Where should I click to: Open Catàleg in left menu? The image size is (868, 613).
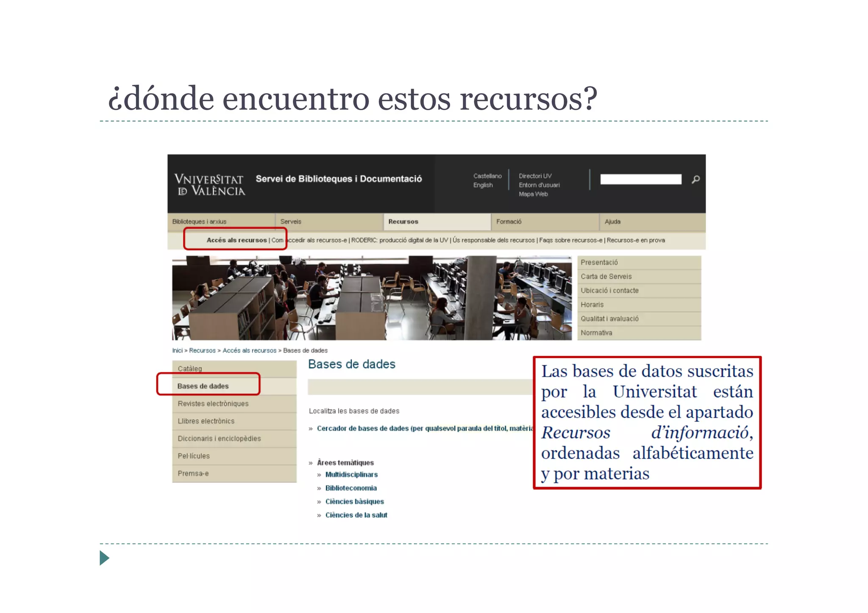tap(234, 369)
